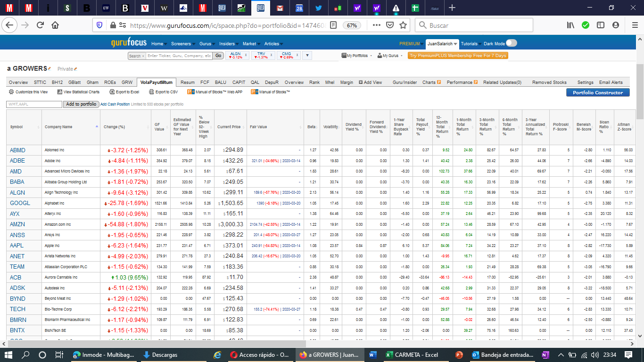Open the Insiders menu
The width and height of the screenshot is (644, 362).
(x=229, y=43)
